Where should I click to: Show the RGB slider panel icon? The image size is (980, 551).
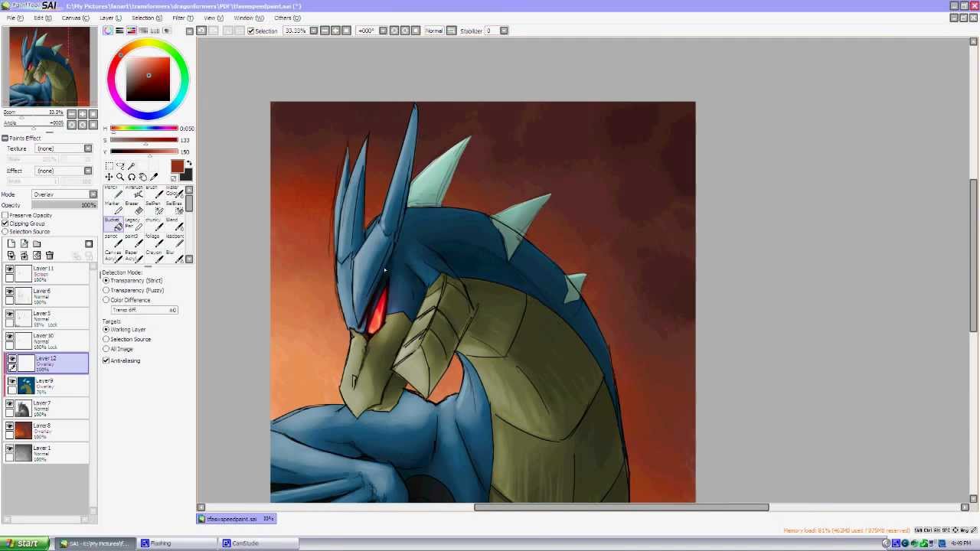119,31
